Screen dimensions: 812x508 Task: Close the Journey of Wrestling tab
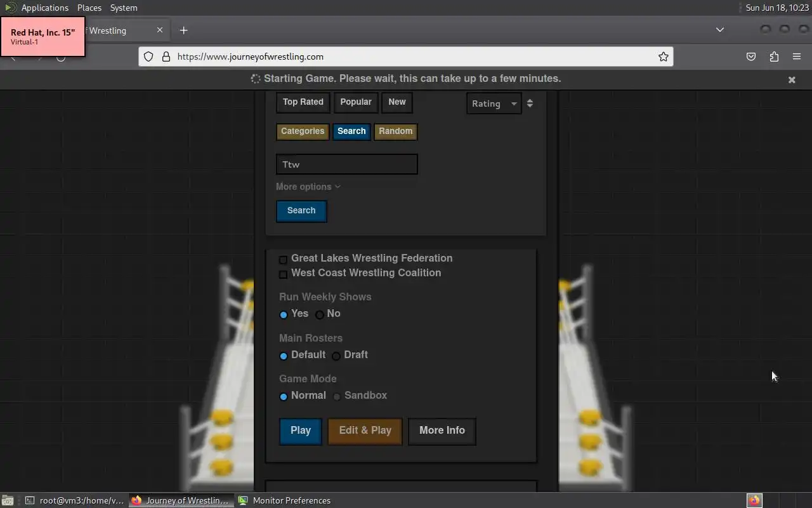[x=160, y=30]
